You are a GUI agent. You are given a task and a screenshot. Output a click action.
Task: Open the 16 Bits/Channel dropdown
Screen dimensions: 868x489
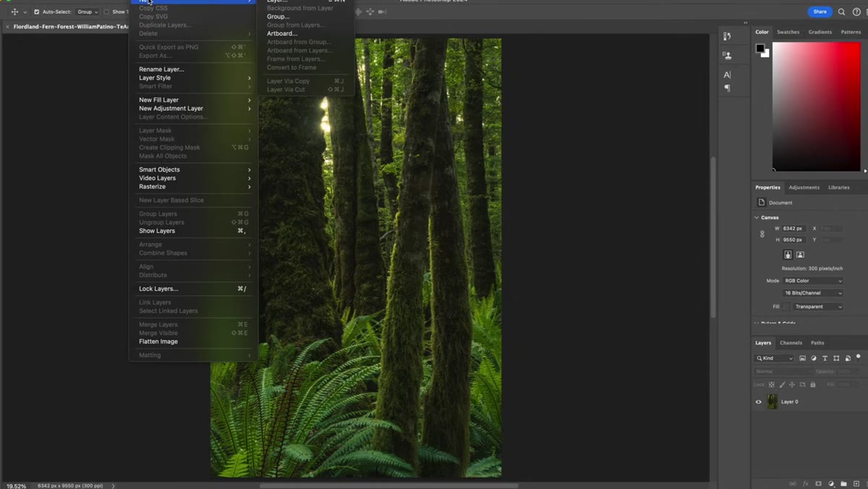pos(813,293)
